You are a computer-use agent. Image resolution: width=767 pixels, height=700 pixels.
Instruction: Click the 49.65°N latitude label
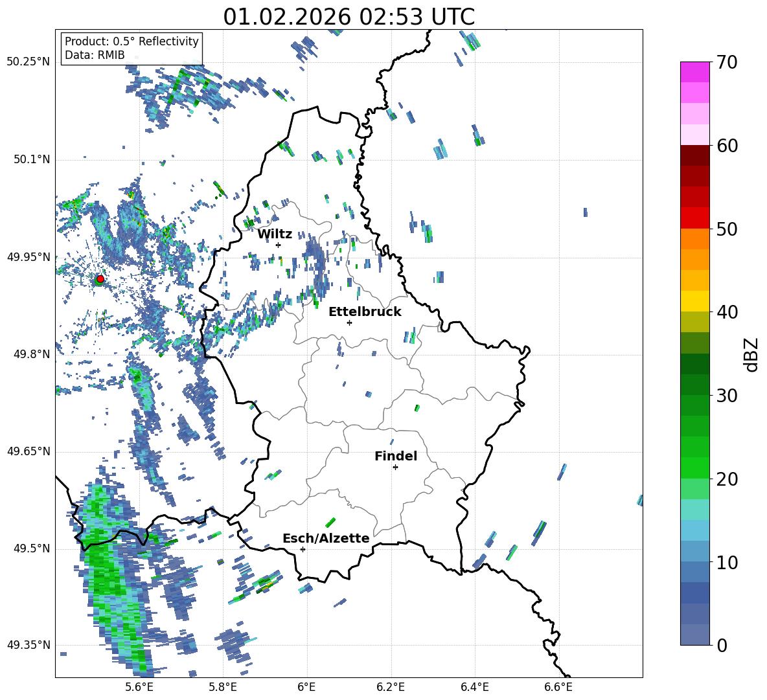[x=29, y=451]
